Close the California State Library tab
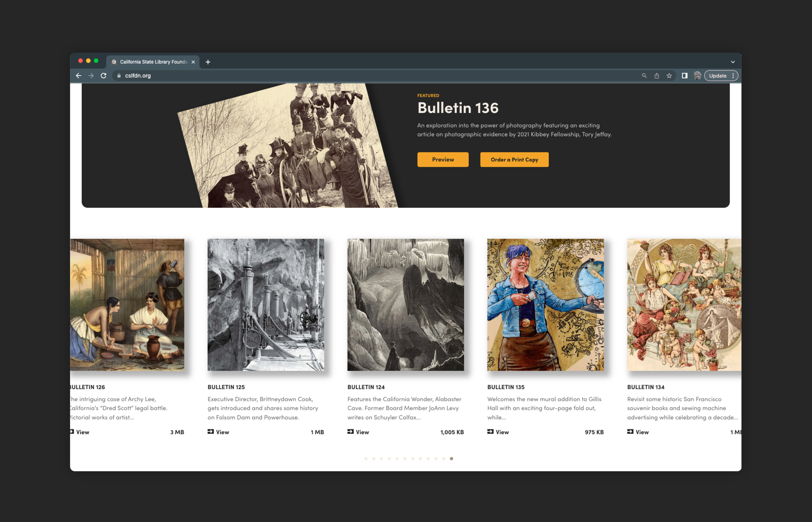 point(193,62)
